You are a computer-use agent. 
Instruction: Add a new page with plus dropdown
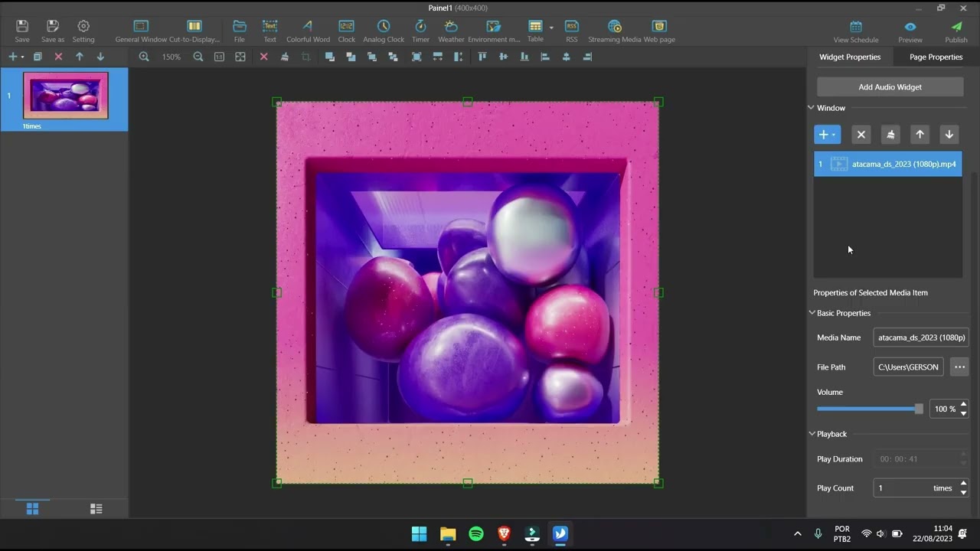pyautogui.click(x=15, y=57)
